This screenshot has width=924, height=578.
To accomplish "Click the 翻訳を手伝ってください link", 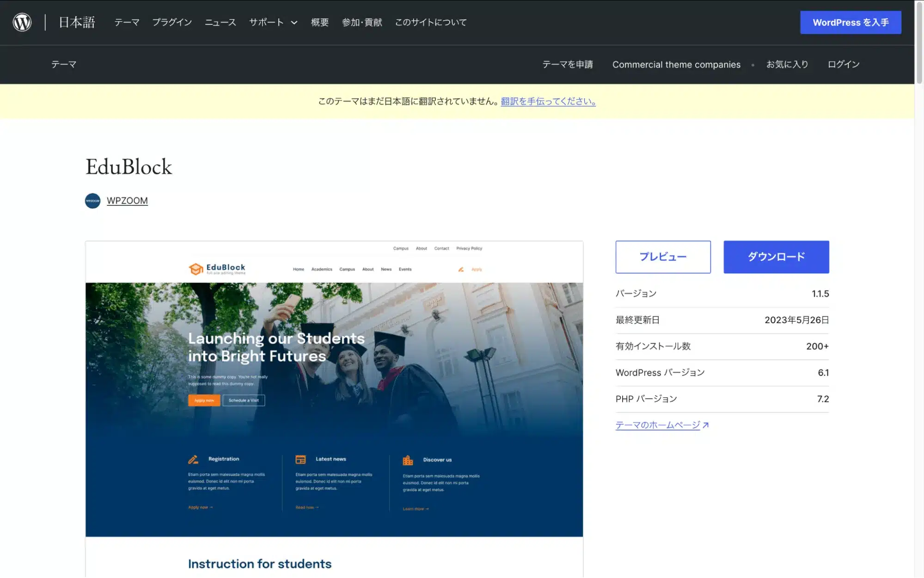I will pyautogui.click(x=548, y=101).
